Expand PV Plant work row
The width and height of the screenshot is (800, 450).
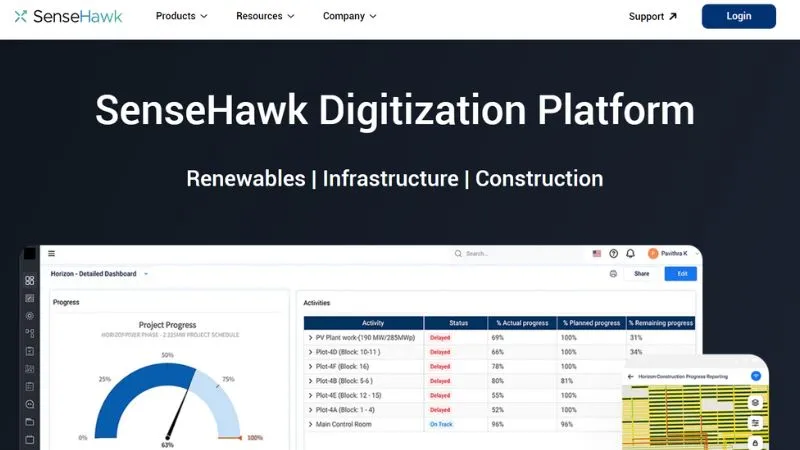310,338
